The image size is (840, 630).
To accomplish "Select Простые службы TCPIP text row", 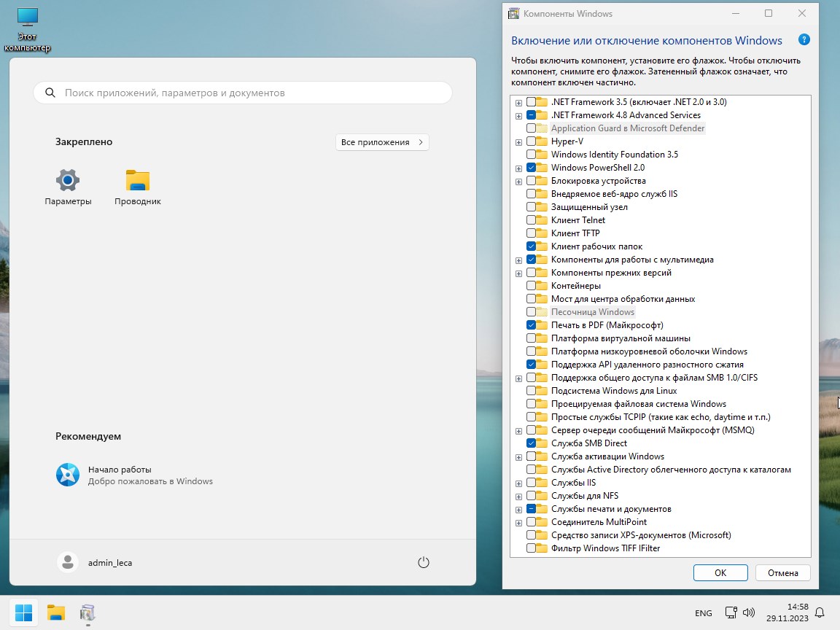I will [x=661, y=417].
